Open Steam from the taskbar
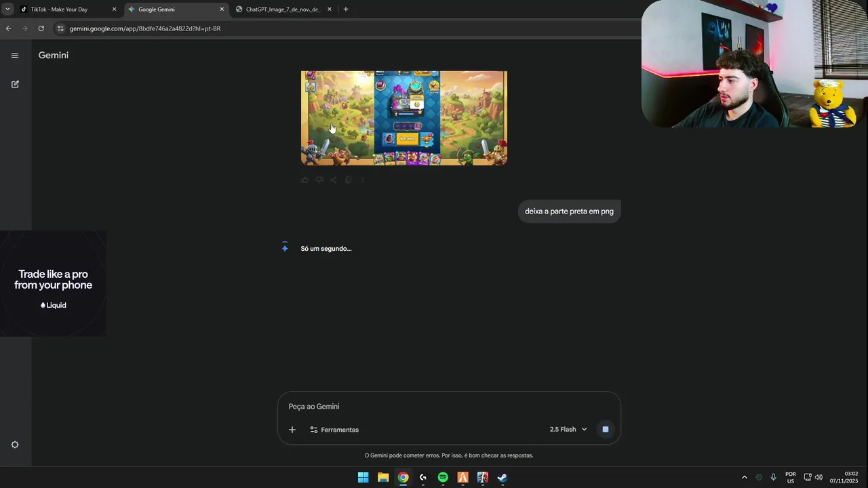This screenshot has width=868, height=488. (502, 477)
